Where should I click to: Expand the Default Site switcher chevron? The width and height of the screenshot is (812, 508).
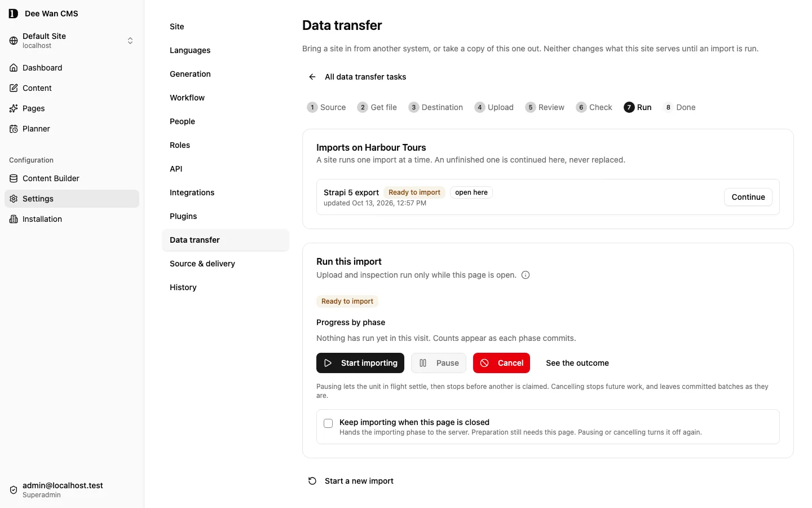tap(130, 41)
